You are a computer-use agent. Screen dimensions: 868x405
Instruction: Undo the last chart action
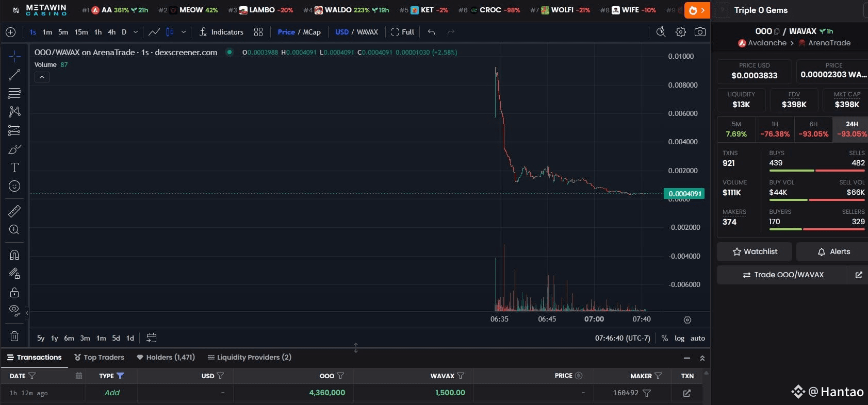(x=432, y=32)
